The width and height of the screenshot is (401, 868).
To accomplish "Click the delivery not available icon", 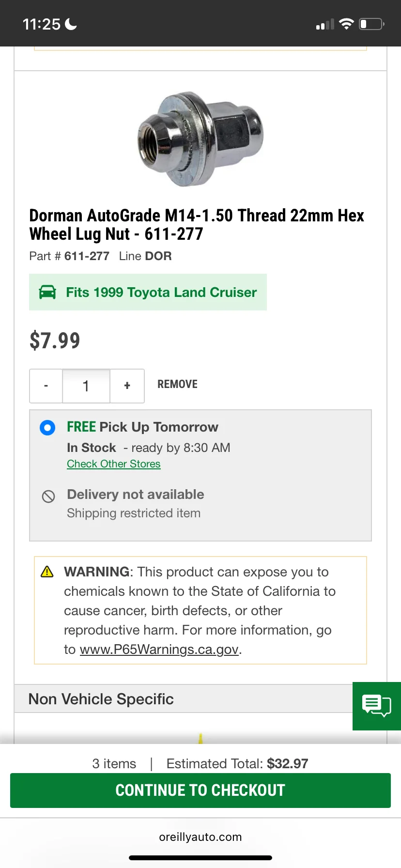I will [x=48, y=496].
